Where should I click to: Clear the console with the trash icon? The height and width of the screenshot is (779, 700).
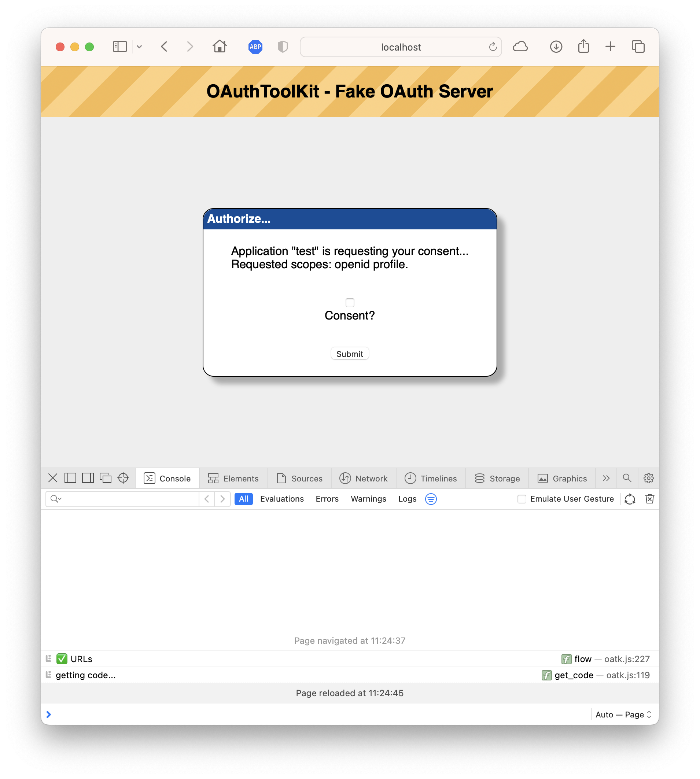pyautogui.click(x=650, y=499)
